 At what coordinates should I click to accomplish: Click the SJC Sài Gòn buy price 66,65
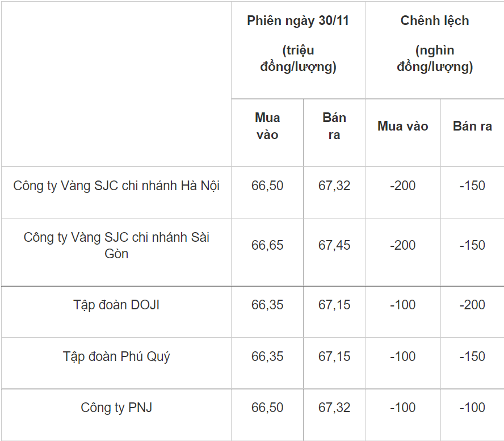pyautogui.click(x=267, y=245)
